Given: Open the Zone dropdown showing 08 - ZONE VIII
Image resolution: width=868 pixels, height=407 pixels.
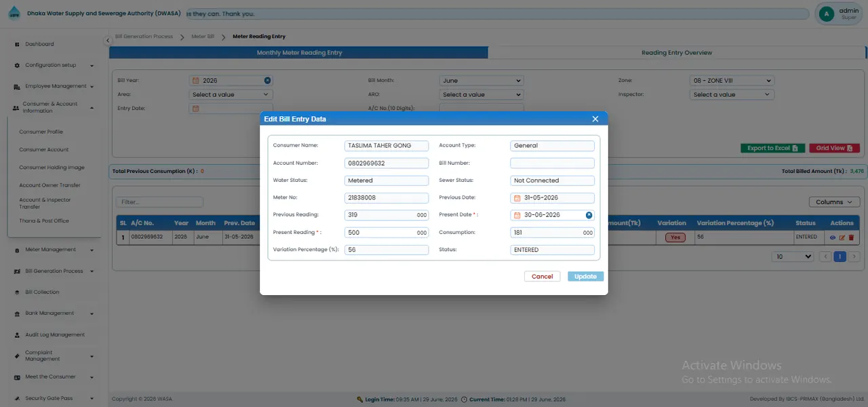Looking at the screenshot, I should coord(732,81).
